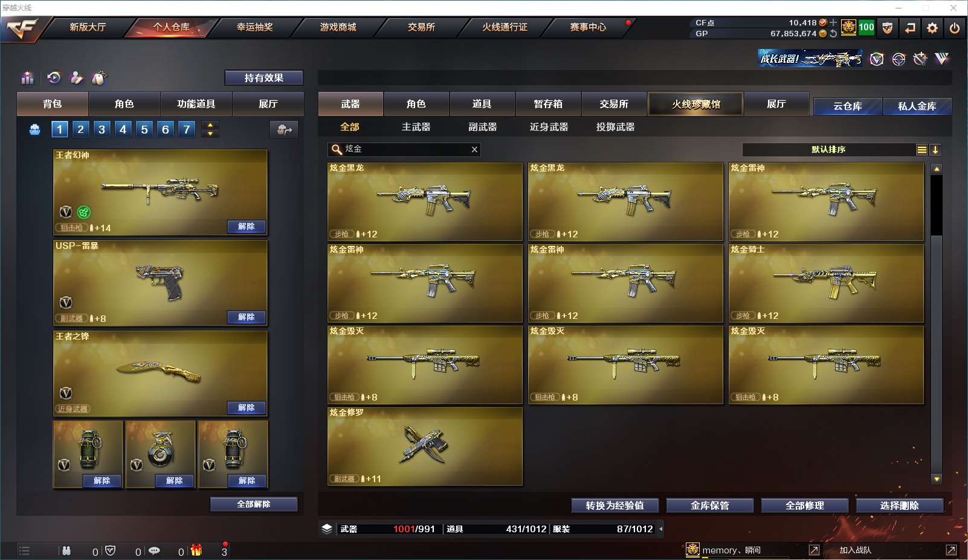This screenshot has height=560, width=968.
Task: Click the 全部修理 button
Action: point(805,506)
